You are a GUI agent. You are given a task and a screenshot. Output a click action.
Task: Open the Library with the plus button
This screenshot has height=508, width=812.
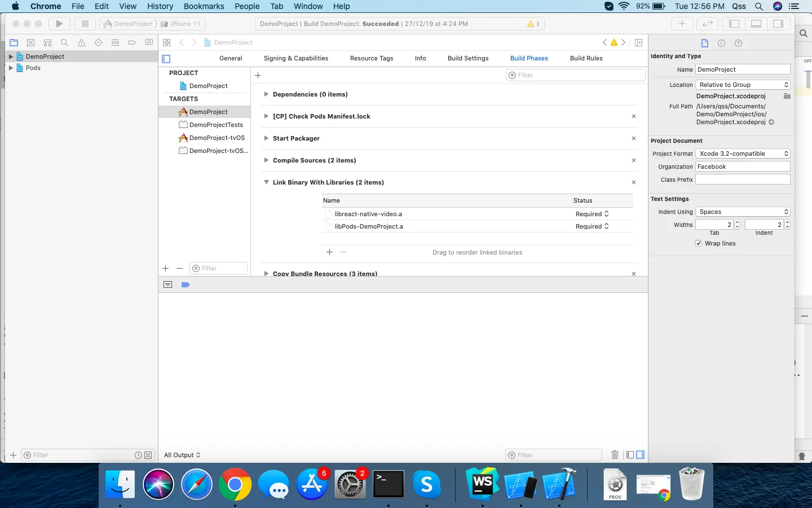(x=682, y=24)
